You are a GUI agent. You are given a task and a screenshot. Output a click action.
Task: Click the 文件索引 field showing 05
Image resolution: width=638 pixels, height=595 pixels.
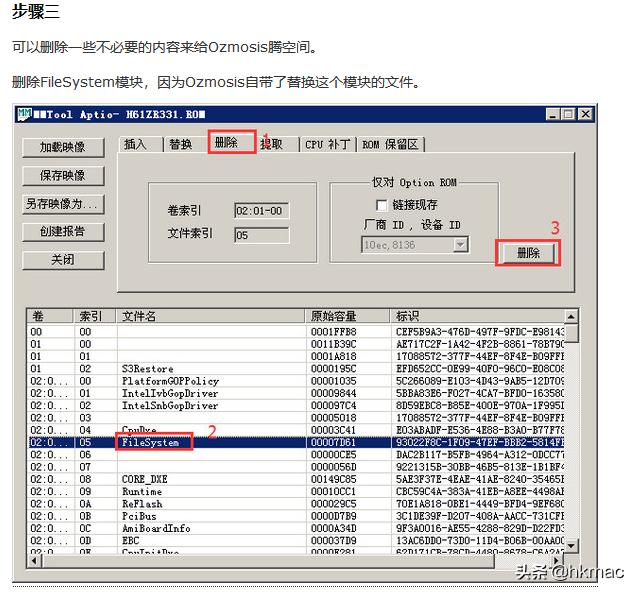click(261, 235)
